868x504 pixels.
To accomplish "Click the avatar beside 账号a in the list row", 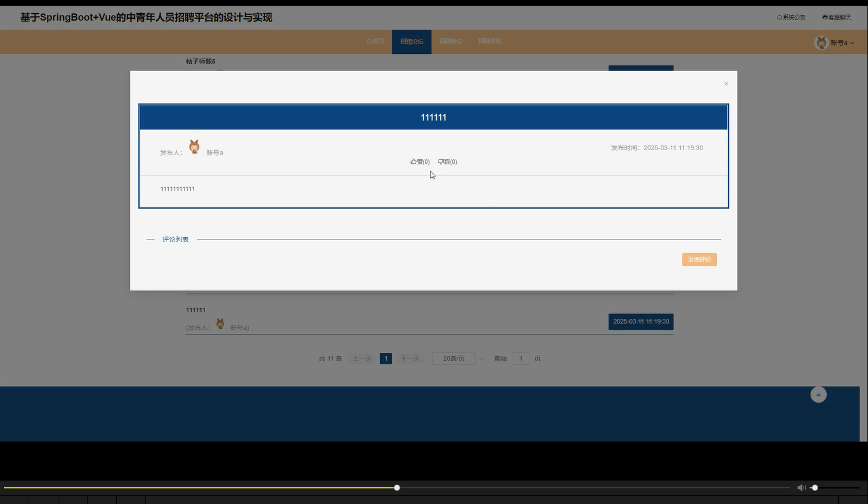I will (220, 324).
